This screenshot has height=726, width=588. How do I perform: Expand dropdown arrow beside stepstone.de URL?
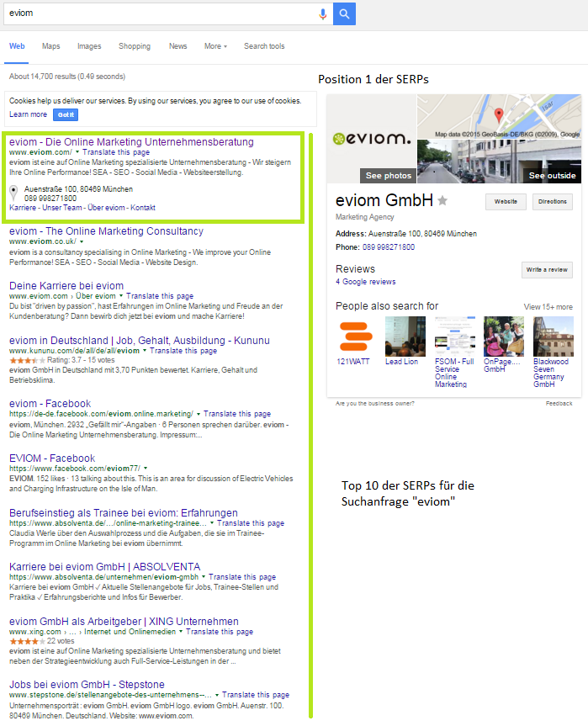(217, 695)
